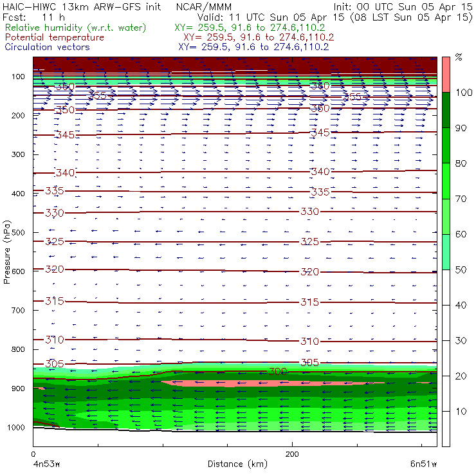The image size is (476, 476).
Task: Click the '6n51w' end coordinate label
Action: pos(423,464)
